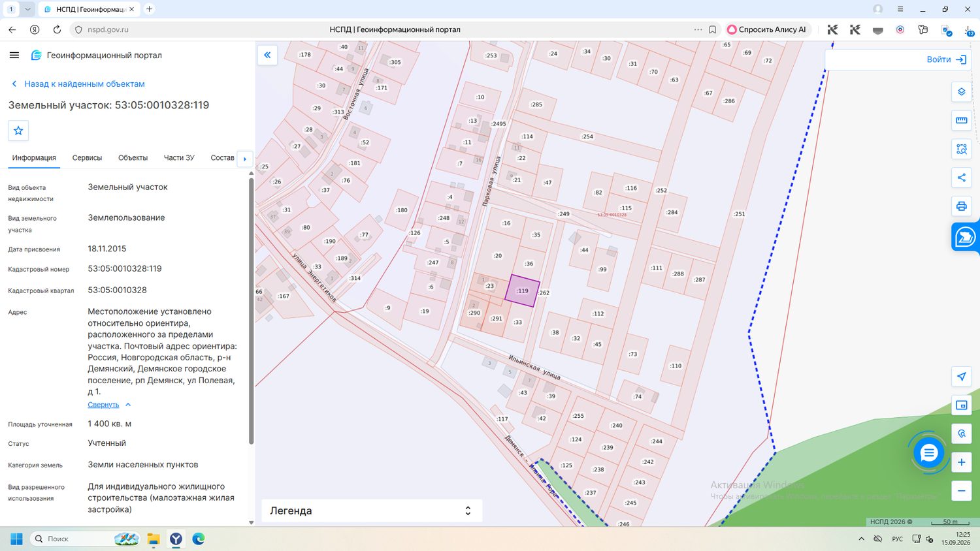This screenshot has width=980, height=551.
Task: Activate the search-in-area selection tool
Action: 961,149
